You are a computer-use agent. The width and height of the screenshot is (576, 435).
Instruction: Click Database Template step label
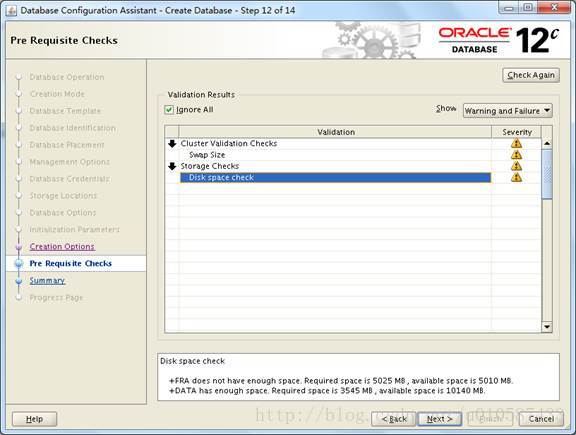coord(65,111)
